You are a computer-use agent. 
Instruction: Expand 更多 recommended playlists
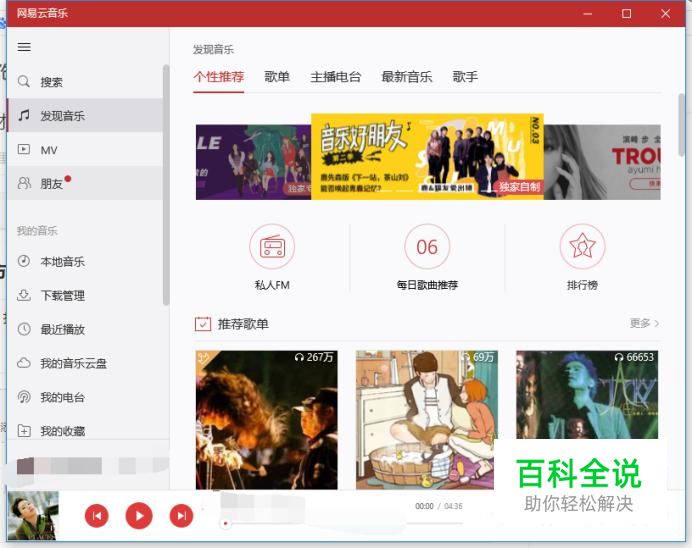tap(644, 323)
